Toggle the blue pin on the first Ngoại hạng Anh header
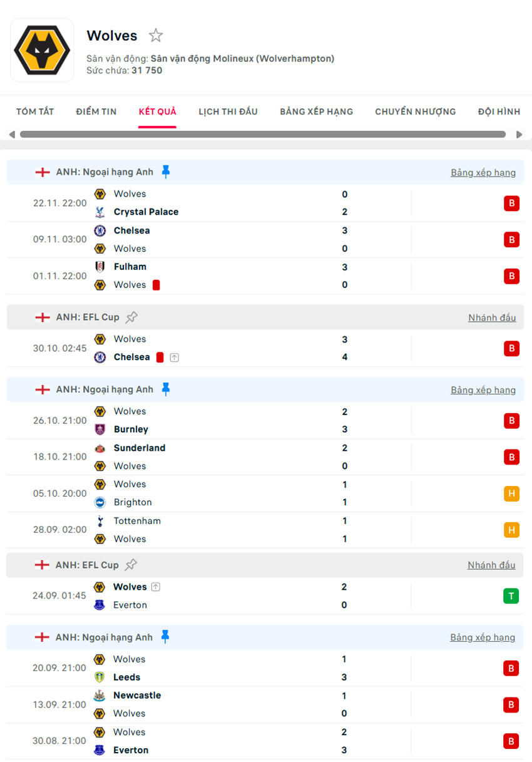The width and height of the screenshot is (532, 762). (x=166, y=172)
